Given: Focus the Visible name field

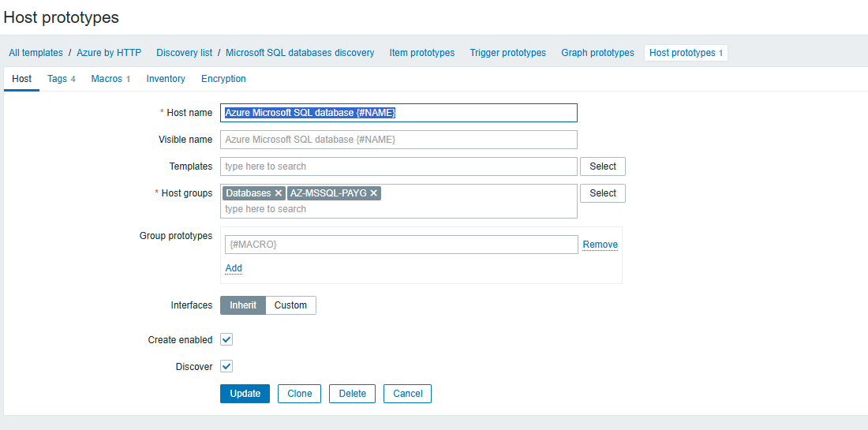Looking at the screenshot, I should (398, 140).
